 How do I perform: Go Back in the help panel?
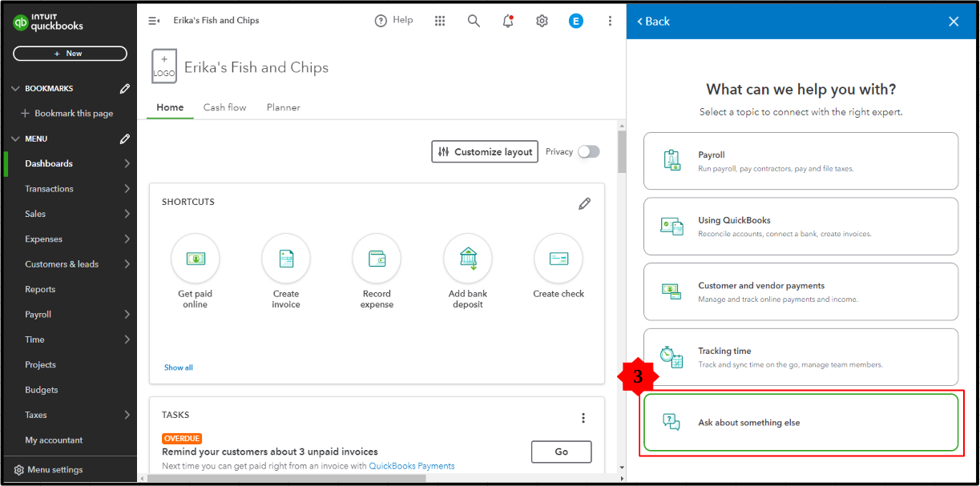653,22
